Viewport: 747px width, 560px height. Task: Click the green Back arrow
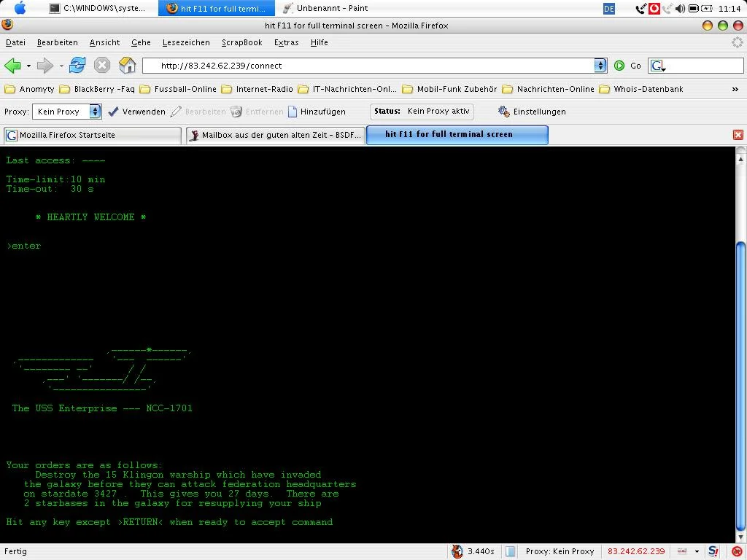click(12, 66)
